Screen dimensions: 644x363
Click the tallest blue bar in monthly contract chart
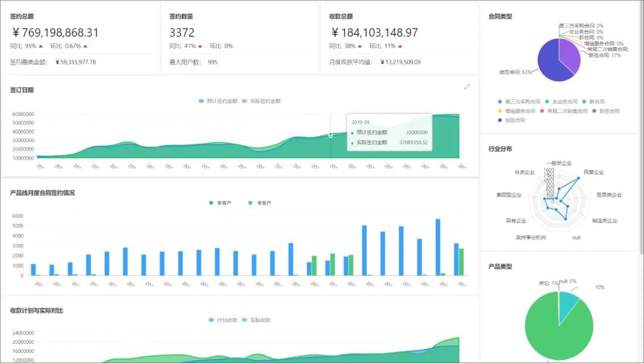tap(438, 247)
